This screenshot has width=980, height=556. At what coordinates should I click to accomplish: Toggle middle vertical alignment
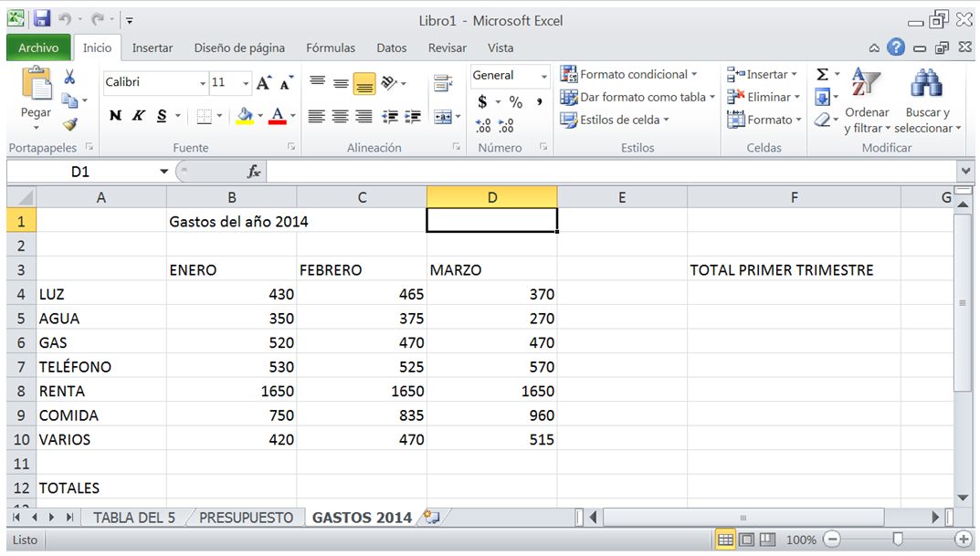pyautogui.click(x=341, y=82)
